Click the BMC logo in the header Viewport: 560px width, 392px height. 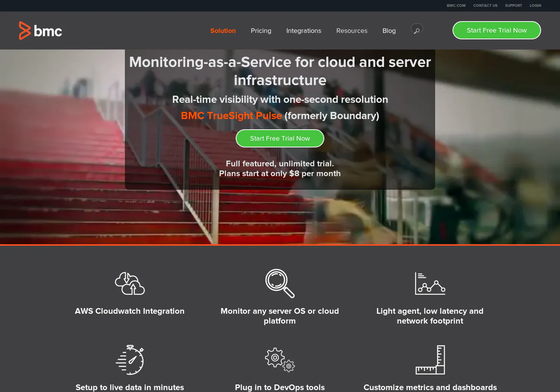coord(40,31)
